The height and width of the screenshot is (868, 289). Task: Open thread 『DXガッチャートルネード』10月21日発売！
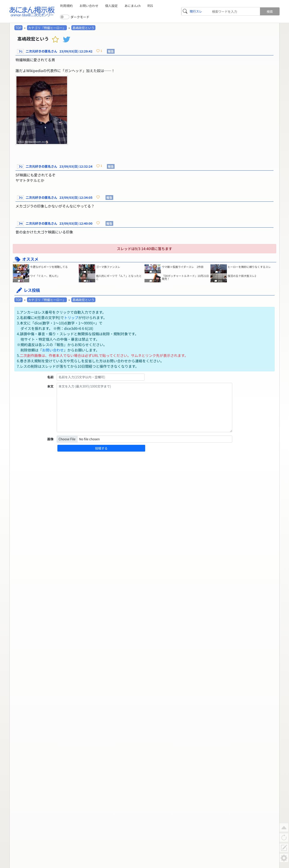click(x=185, y=277)
